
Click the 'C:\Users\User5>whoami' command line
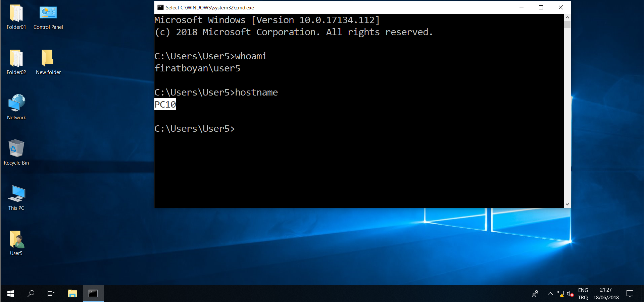point(211,56)
